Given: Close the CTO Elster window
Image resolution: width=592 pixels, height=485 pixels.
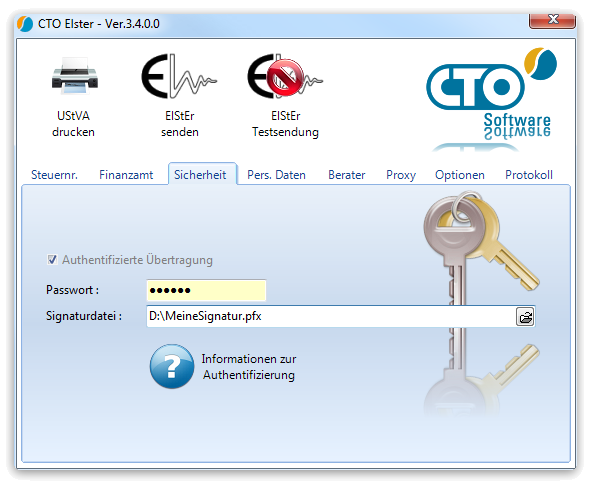Looking at the screenshot, I should 552,20.
